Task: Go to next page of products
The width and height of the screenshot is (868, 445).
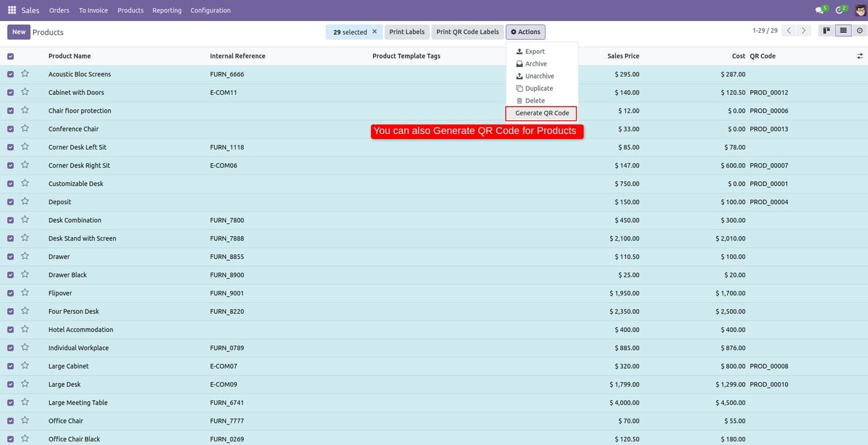Action: point(804,30)
